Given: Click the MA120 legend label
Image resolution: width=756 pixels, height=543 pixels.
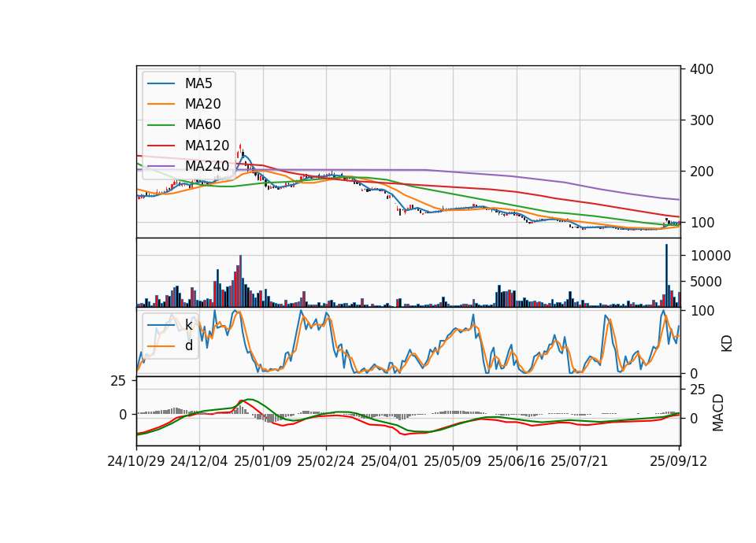Looking at the screenshot, I should click(207, 146).
